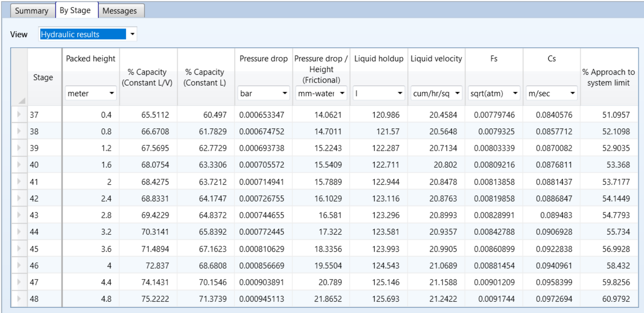Click the % Capacity (Constant L/V) header

click(x=149, y=77)
